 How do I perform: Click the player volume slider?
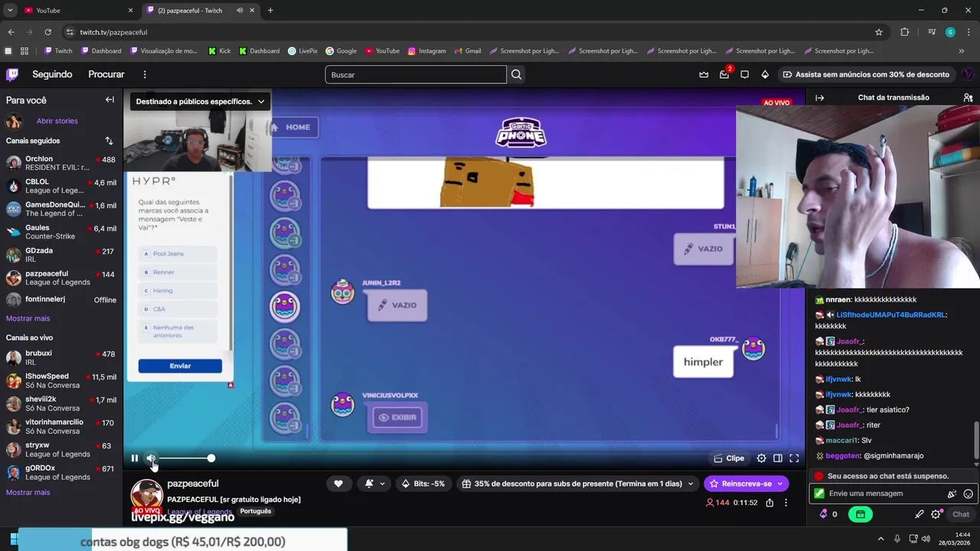tap(185, 458)
